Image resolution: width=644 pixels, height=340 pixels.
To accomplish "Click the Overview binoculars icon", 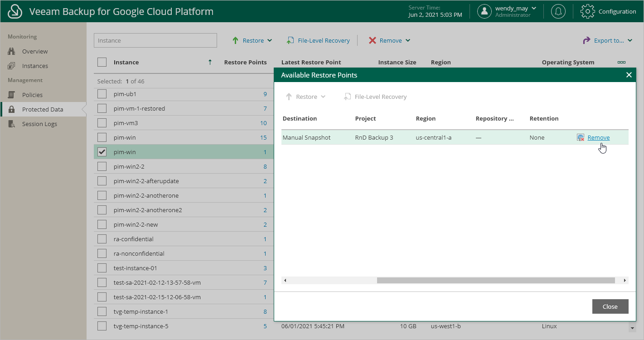I will 12,51.
